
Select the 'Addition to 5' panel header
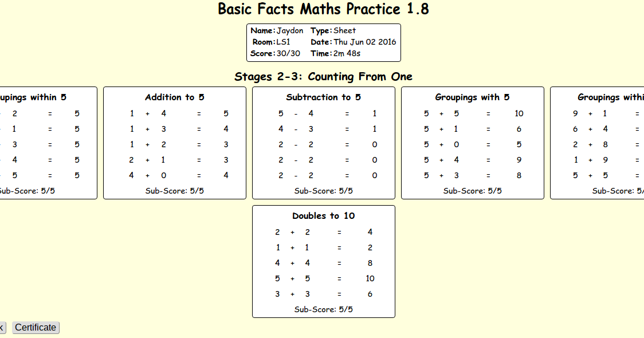pos(174,97)
